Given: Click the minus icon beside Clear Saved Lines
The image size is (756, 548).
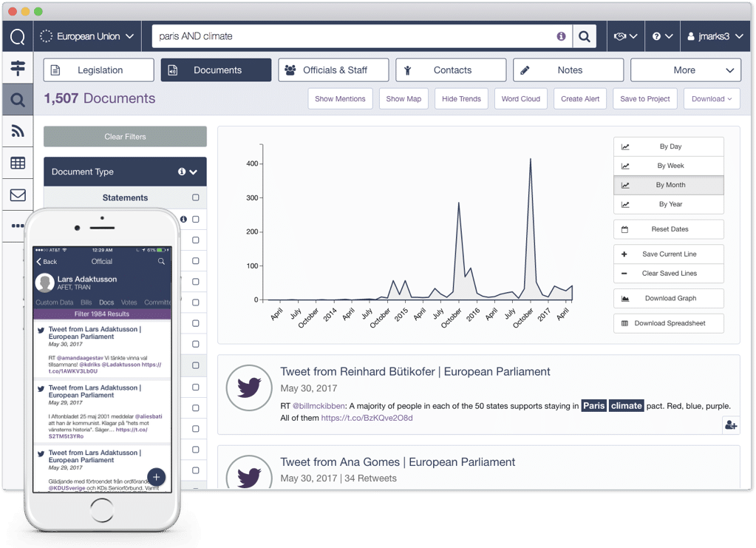Looking at the screenshot, I should coord(624,274).
